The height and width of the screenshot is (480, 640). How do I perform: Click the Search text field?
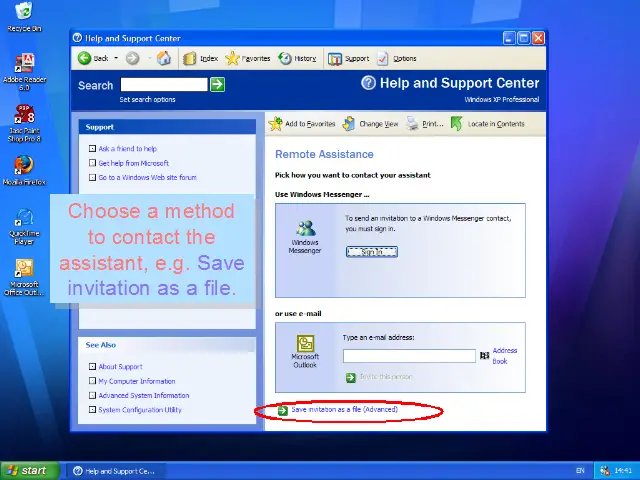pyautogui.click(x=164, y=85)
